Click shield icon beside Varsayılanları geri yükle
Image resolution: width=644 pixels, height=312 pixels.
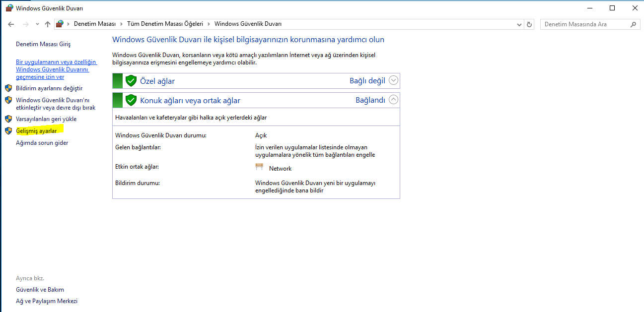[8, 119]
